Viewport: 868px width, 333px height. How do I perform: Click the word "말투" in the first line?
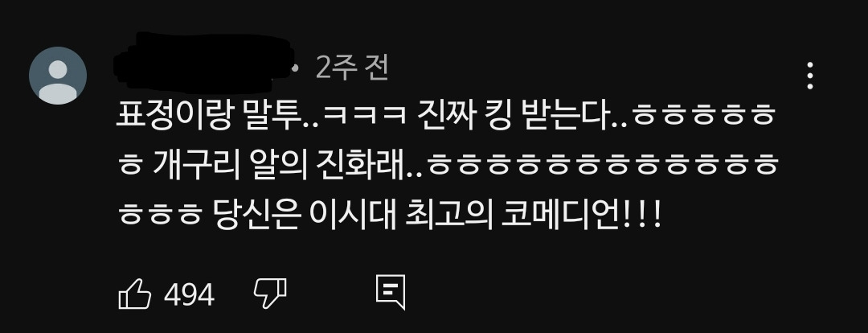[x=270, y=117]
